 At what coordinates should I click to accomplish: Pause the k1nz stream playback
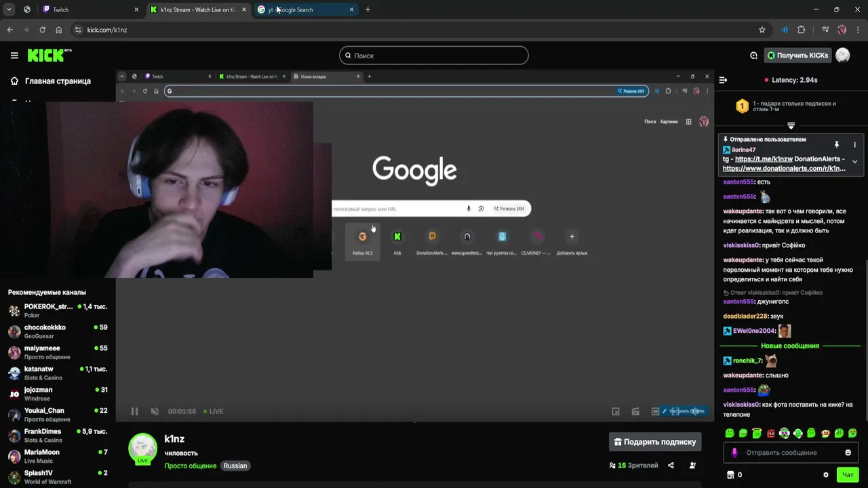[x=134, y=411]
